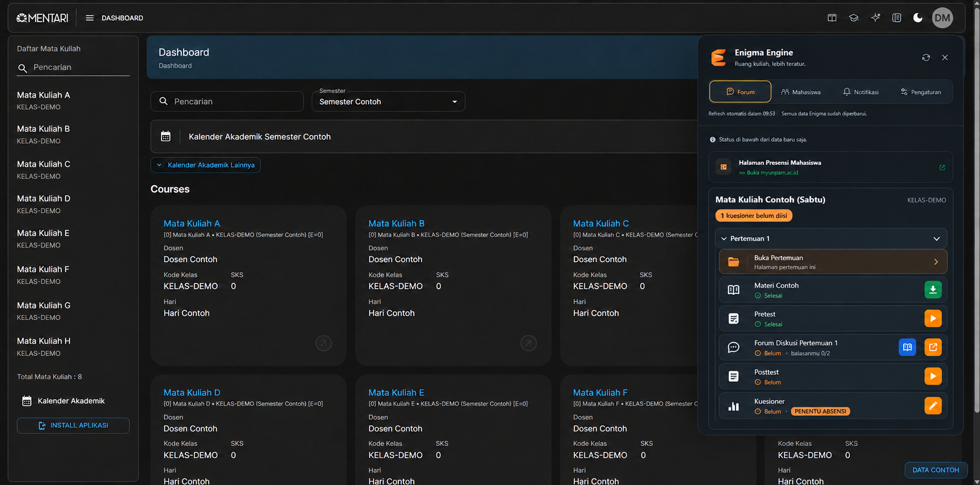The width and height of the screenshot is (980, 485).
Task: Open blue reader icon for Forum Diskusi
Action: click(x=907, y=348)
